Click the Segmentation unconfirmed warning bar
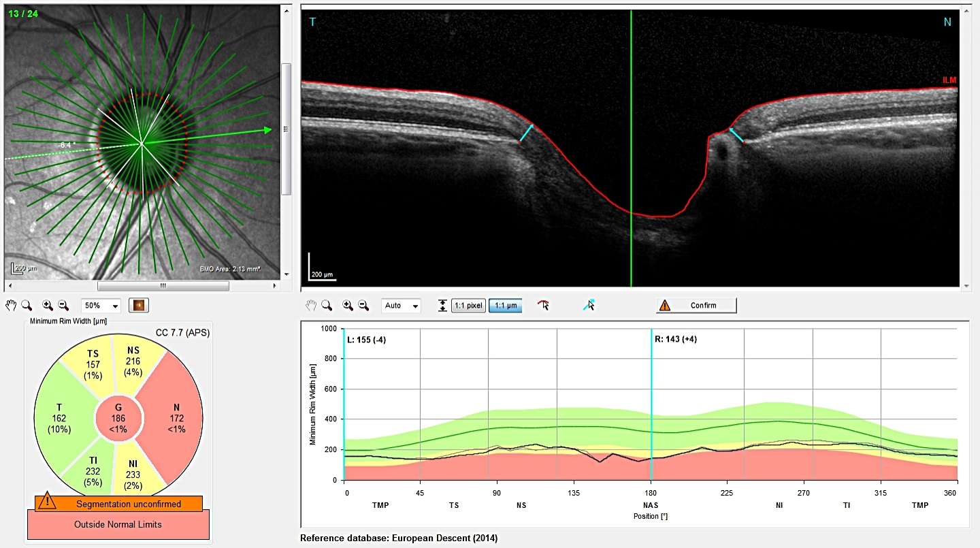Image resolution: width=980 pixels, height=548 pixels. click(118, 504)
